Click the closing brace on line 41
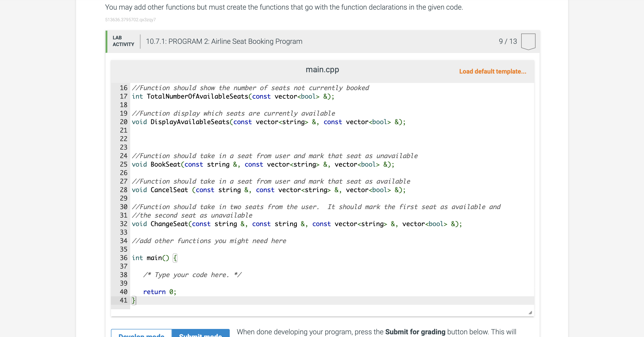 [133, 300]
